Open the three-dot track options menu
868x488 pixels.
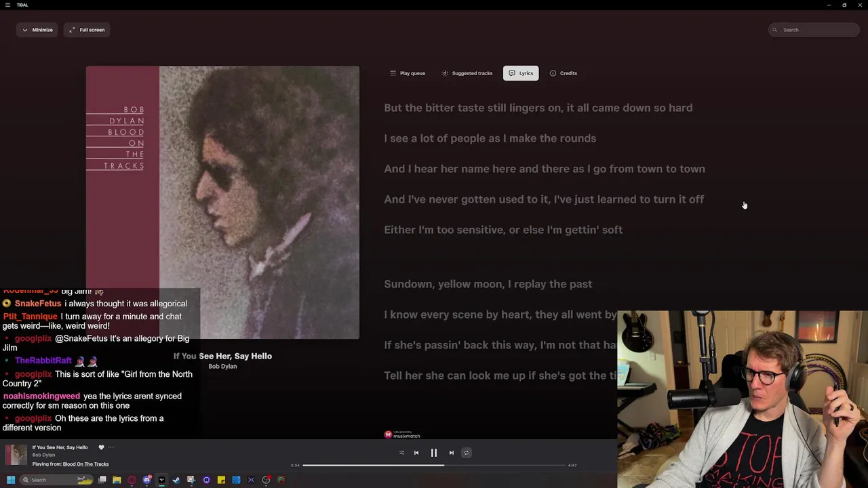click(111, 447)
